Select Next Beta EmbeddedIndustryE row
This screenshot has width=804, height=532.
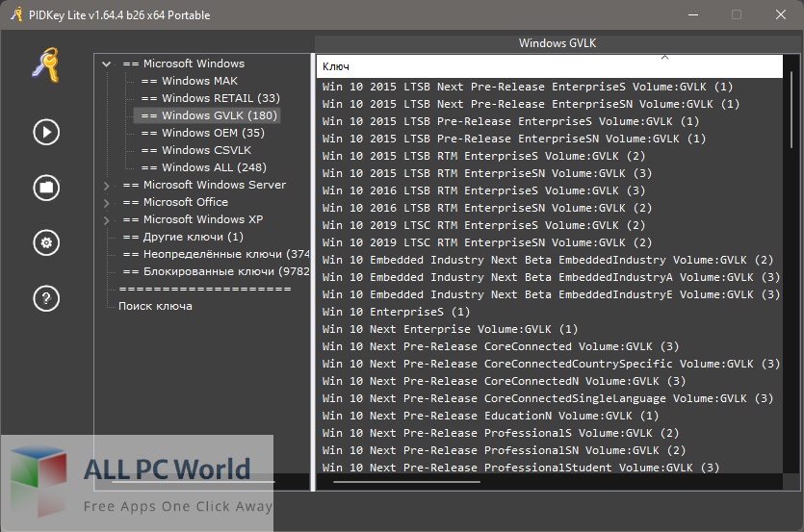click(551, 295)
